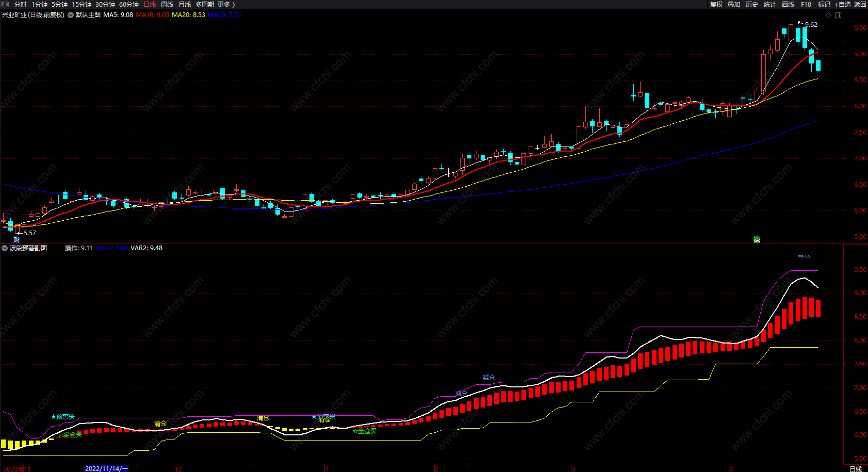Click the green 减 marker on main chart
The height and width of the screenshot is (472, 868).
coord(757,240)
